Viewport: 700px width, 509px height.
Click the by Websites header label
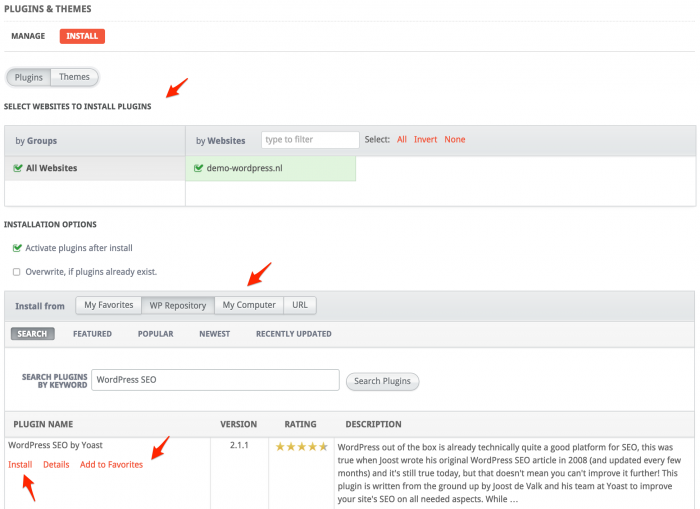click(x=221, y=141)
